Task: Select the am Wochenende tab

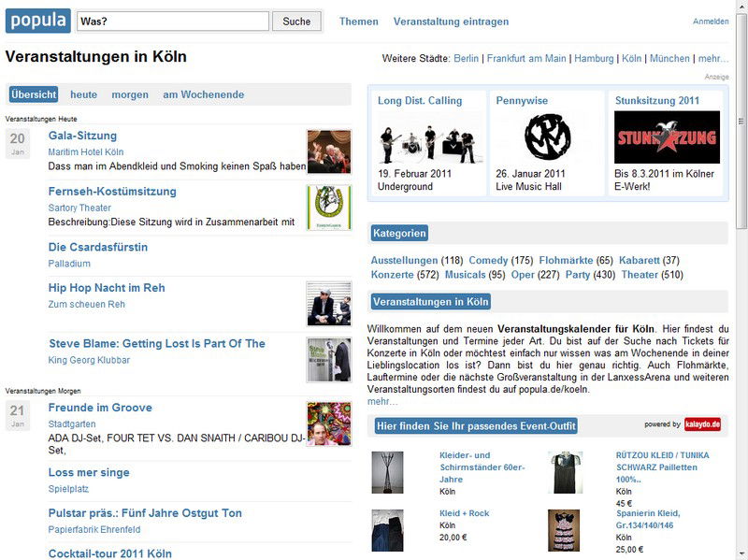Action: tap(204, 94)
